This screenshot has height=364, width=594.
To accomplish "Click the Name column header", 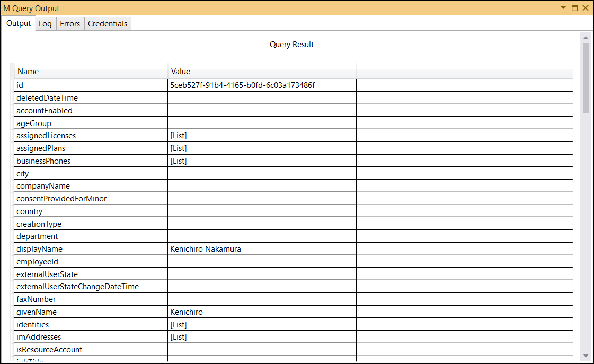I will (91, 71).
